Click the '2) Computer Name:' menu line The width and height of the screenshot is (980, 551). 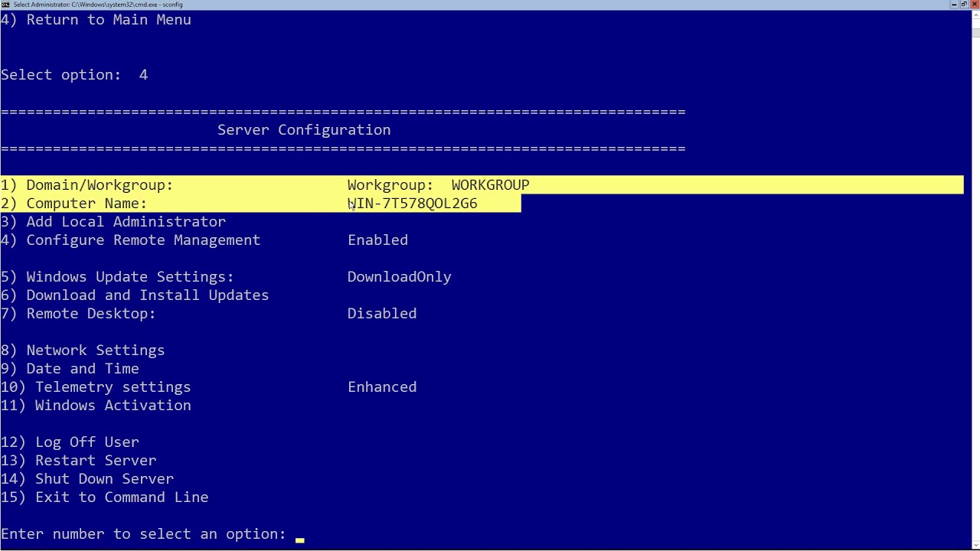[73, 204]
